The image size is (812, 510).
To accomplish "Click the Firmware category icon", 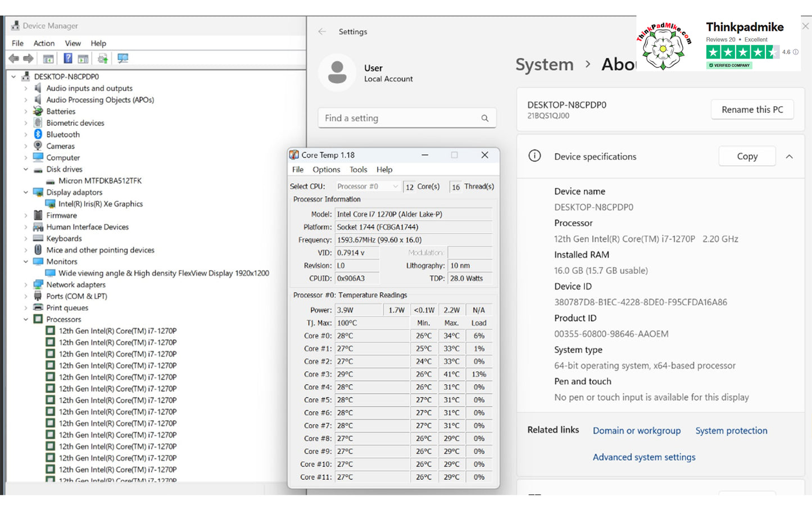I will click(x=38, y=215).
